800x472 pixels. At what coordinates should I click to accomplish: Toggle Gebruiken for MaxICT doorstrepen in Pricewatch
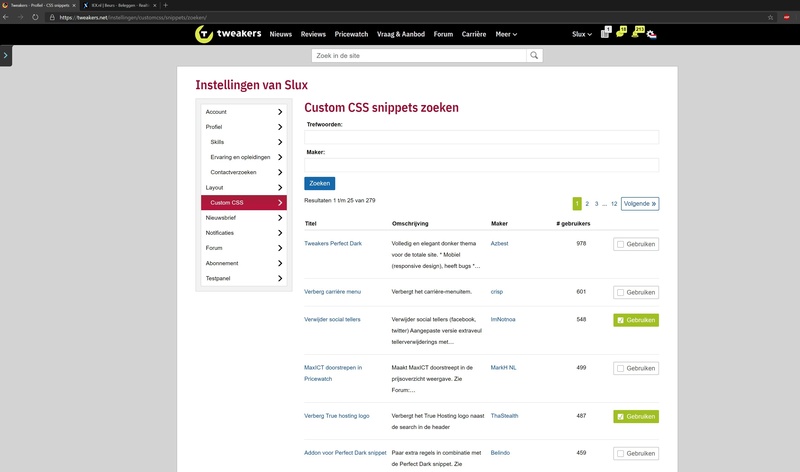tap(636, 368)
